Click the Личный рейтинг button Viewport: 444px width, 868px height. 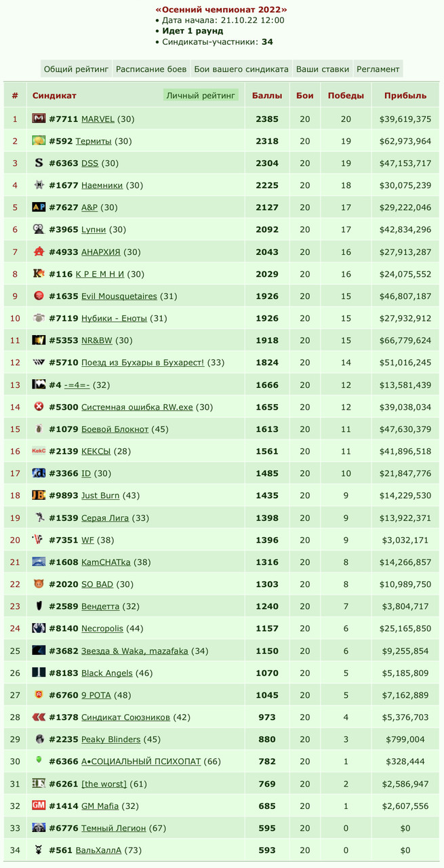tap(201, 96)
